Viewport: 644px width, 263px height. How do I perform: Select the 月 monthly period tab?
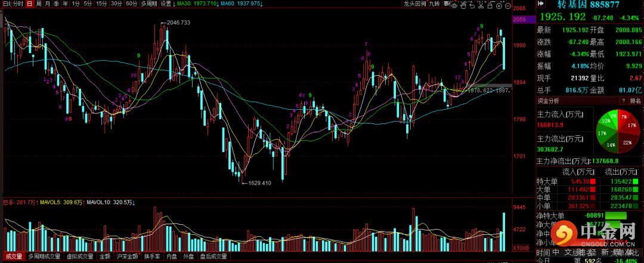click(47, 4)
